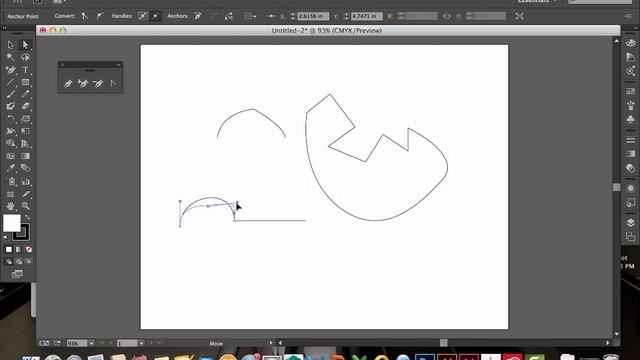
Task: Select the Zoom tool
Action: pos(25,206)
